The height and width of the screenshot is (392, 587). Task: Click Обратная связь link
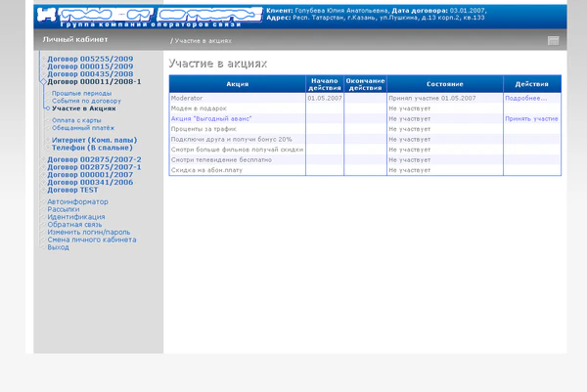point(76,225)
